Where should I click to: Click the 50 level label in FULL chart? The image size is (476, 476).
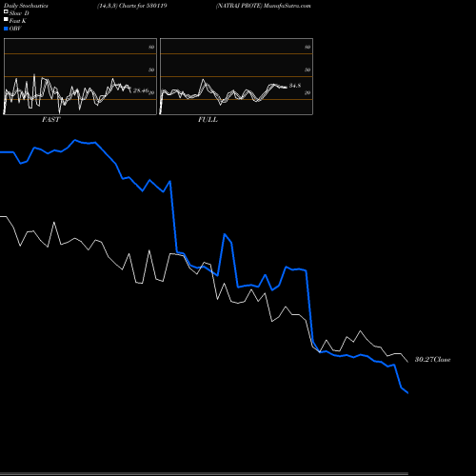click(x=307, y=69)
